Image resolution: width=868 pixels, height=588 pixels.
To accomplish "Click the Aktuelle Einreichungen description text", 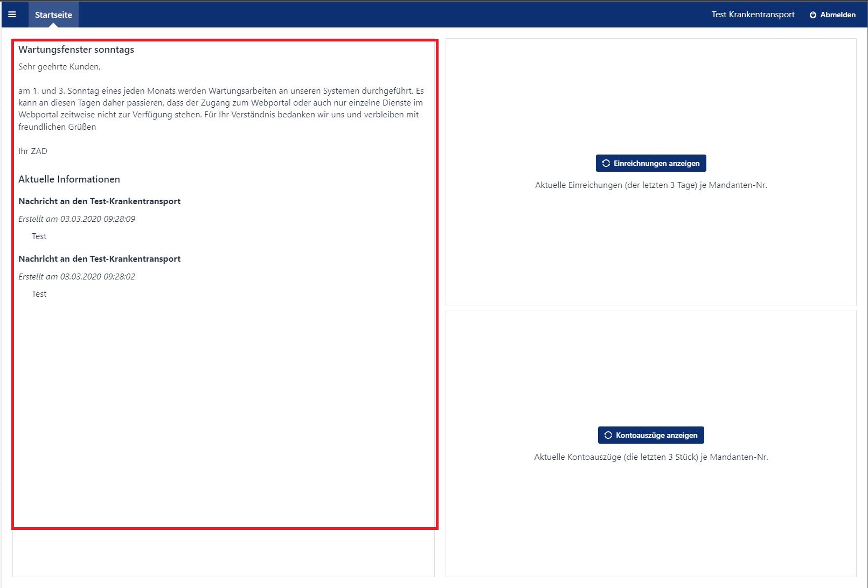I will pos(651,185).
